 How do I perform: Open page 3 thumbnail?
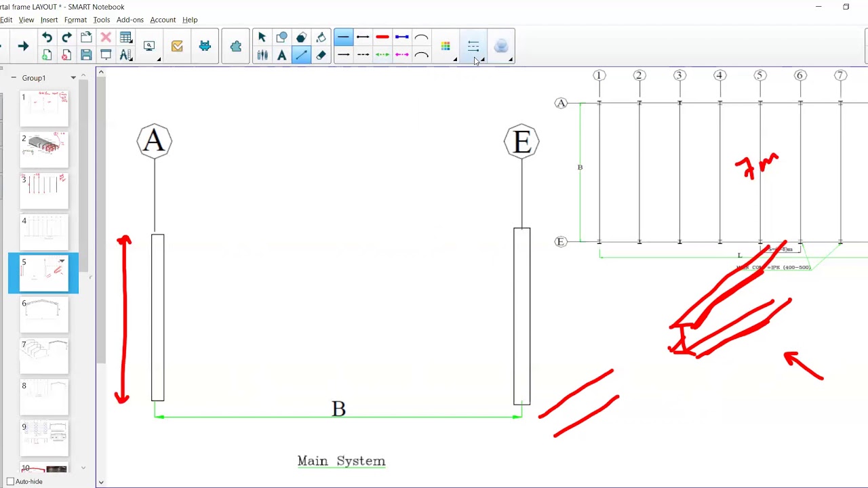(x=44, y=192)
